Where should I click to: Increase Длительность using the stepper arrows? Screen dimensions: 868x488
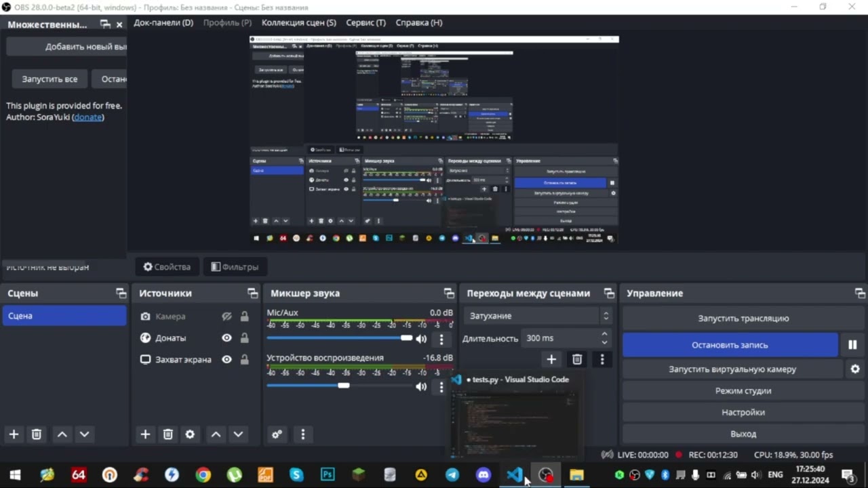pyautogui.click(x=604, y=334)
